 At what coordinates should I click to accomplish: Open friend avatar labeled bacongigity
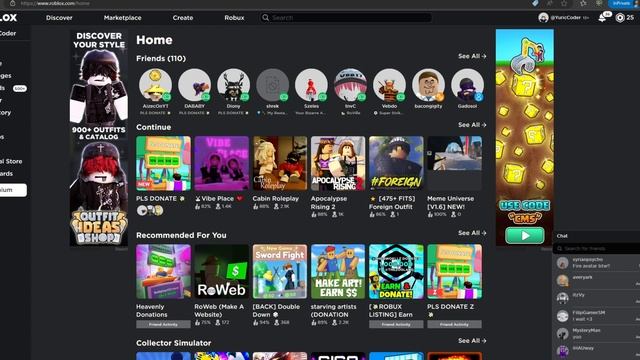(428, 85)
